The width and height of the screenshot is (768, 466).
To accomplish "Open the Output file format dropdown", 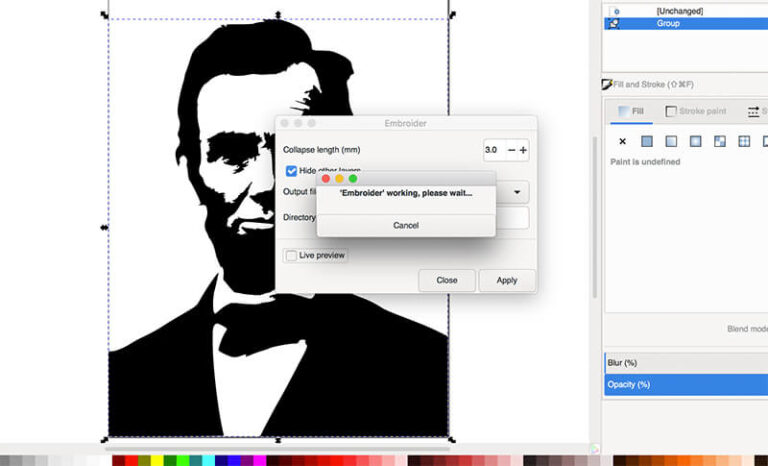I will tap(517, 192).
